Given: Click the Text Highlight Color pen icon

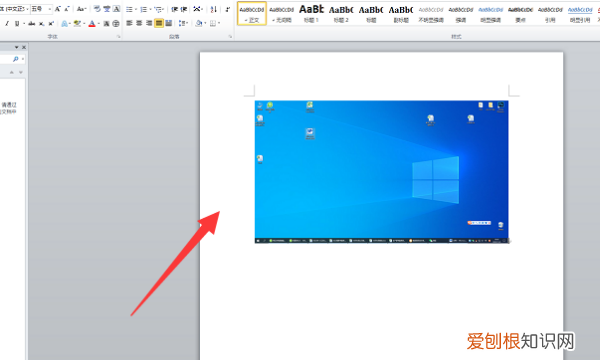Looking at the screenshot, I should tap(77, 24).
